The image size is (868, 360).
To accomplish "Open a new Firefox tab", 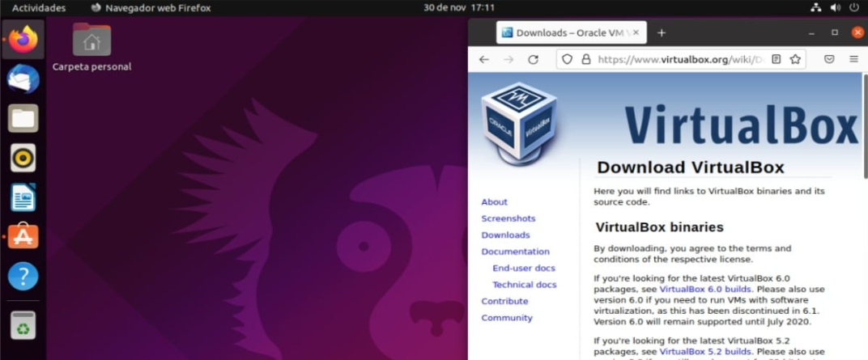I will [x=661, y=32].
